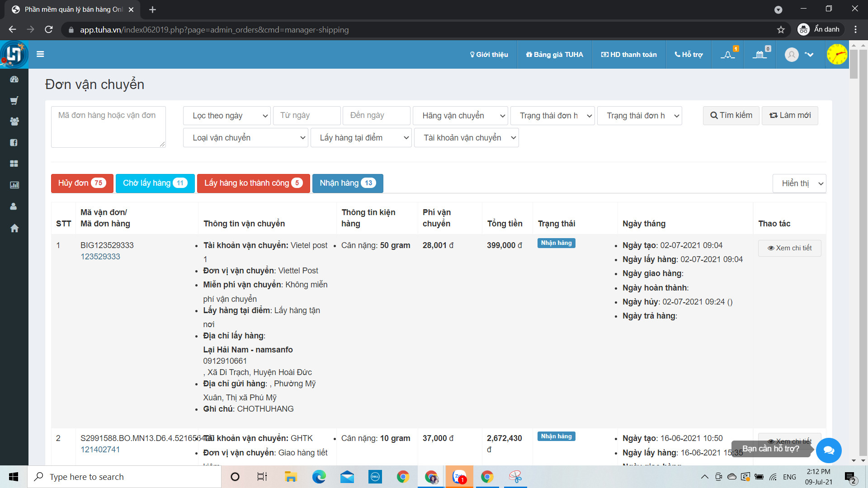Open the customers group icon in sidebar
The height and width of the screenshot is (488, 868).
[x=14, y=121]
